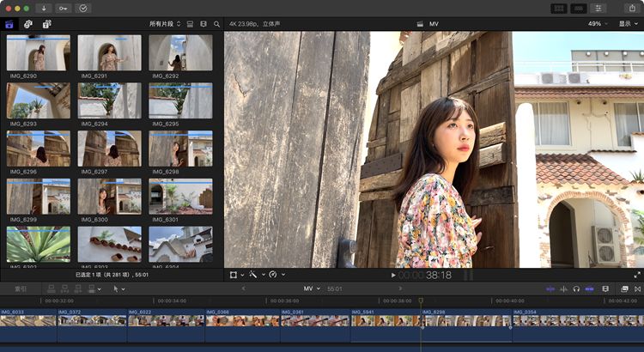This screenshot has height=352, width=644.
Task: Open the Photos and Audio sidebar
Action: (27, 24)
